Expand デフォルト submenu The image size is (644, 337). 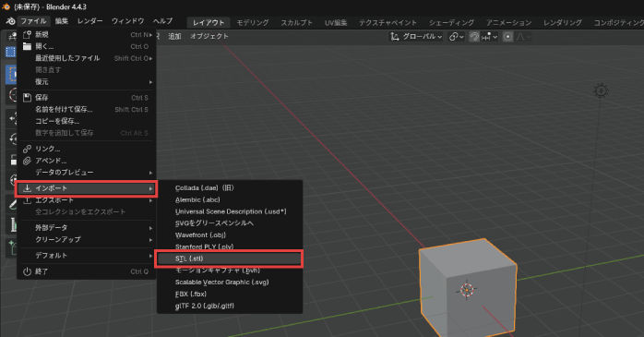(x=150, y=256)
